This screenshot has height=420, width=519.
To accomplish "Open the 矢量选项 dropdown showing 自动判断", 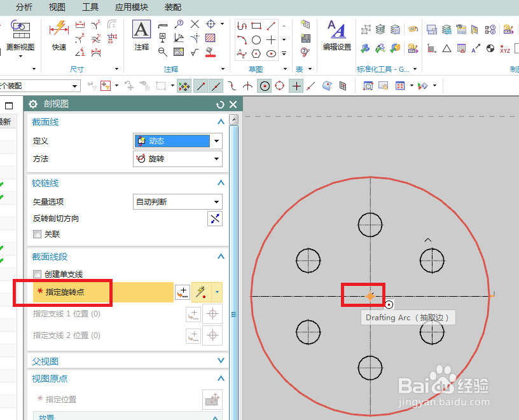I will (x=177, y=201).
